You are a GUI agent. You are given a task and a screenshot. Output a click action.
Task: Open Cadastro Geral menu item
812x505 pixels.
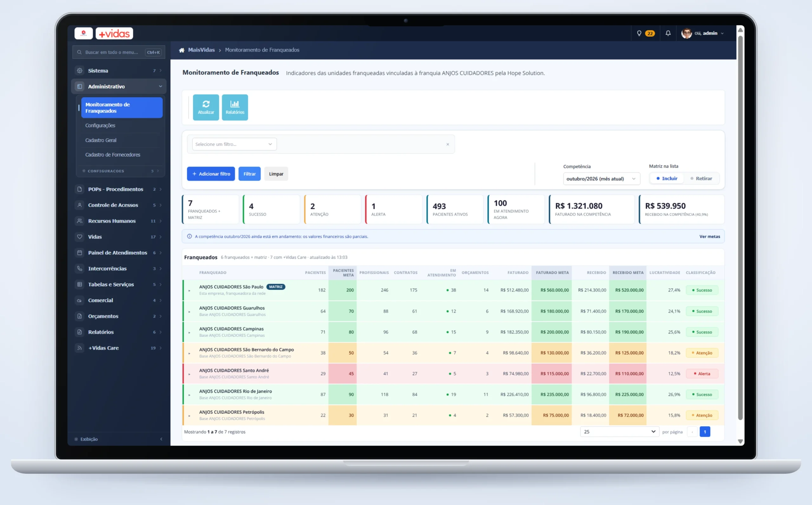pyautogui.click(x=101, y=140)
